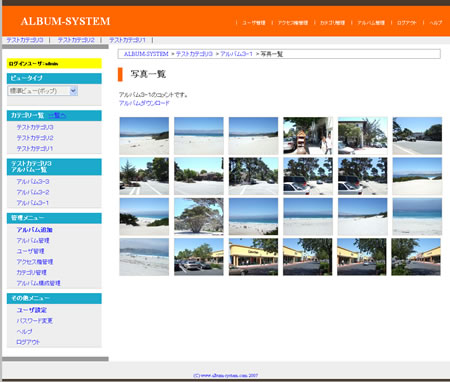
Task: Open アルバム管理 in the top header menu
Action: coord(371,23)
